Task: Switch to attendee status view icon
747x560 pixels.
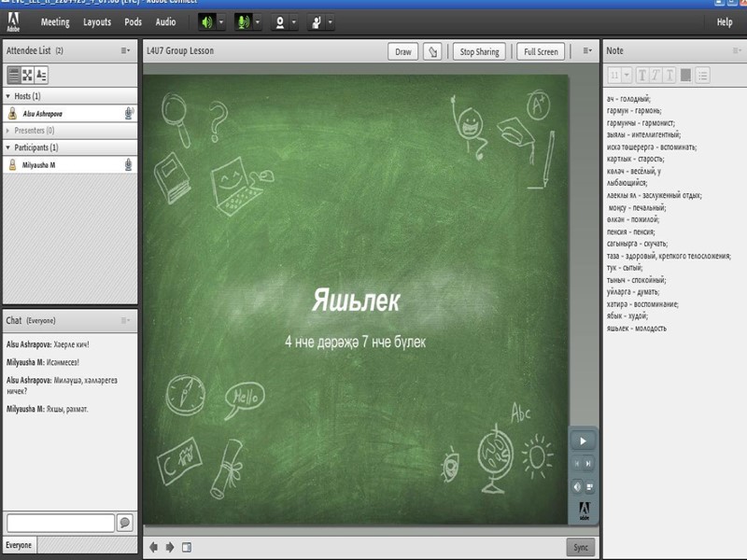Action: click(x=41, y=75)
